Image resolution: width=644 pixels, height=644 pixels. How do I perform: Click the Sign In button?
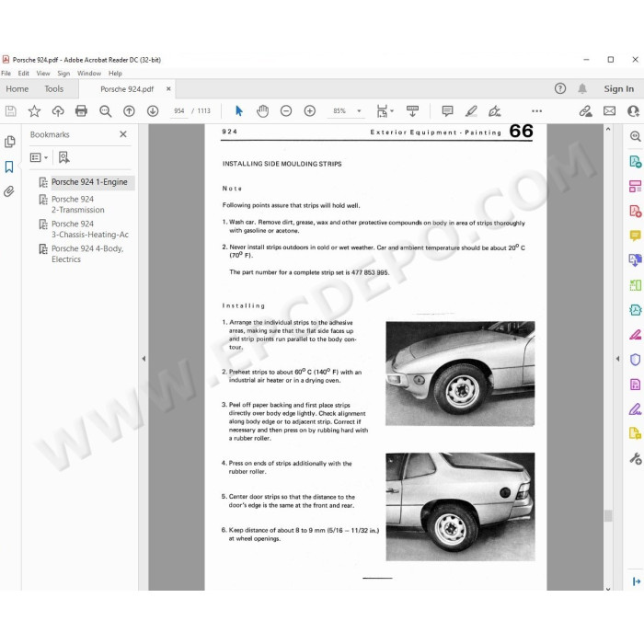[618, 88]
